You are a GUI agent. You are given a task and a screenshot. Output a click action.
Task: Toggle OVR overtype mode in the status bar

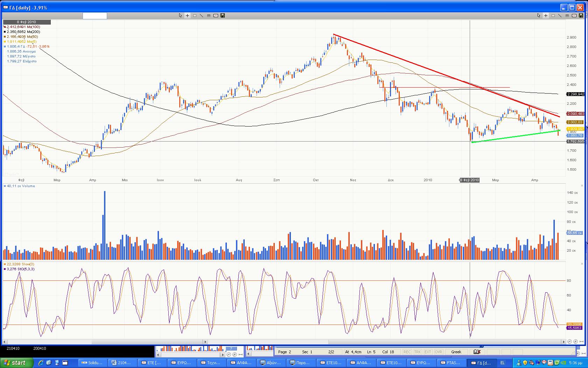tap(438, 352)
